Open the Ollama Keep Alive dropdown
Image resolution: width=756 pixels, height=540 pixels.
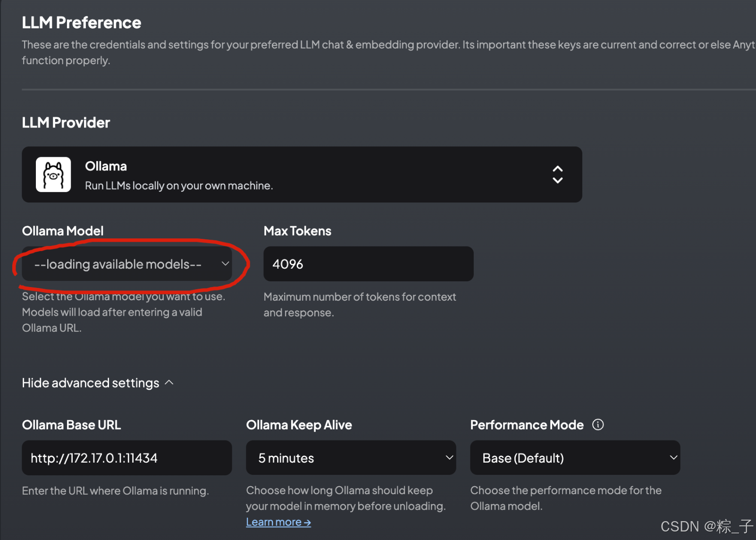[351, 458]
